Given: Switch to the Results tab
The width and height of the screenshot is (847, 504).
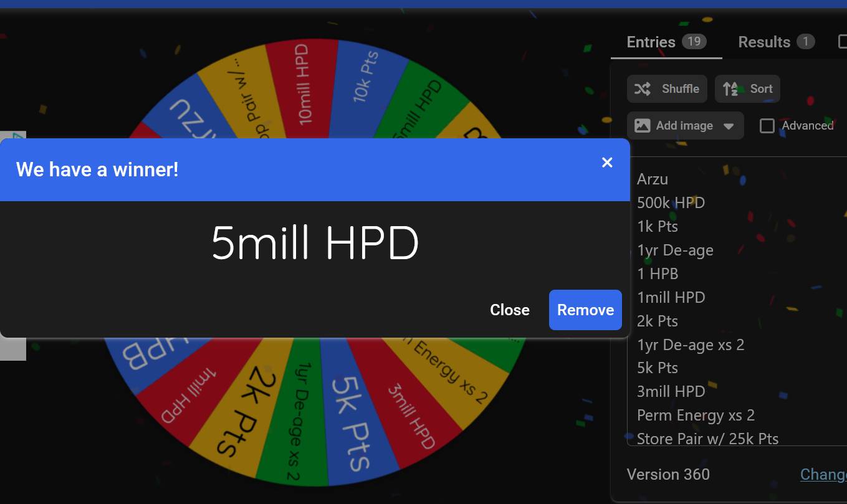Looking at the screenshot, I should click(776, 42).
